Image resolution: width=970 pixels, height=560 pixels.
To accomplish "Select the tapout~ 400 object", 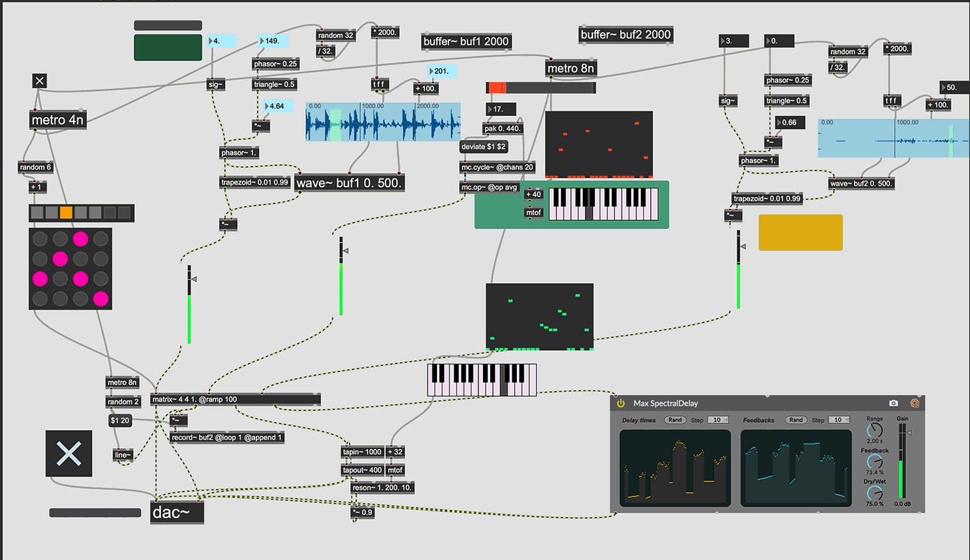I will [362, 469].
